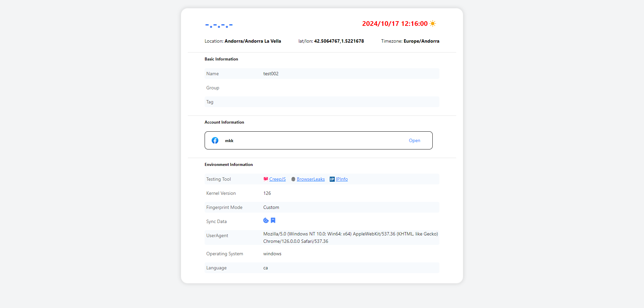Click the Fingerprint Mode label
This screenshot has height=308, width=644.
tap(224, 207)
